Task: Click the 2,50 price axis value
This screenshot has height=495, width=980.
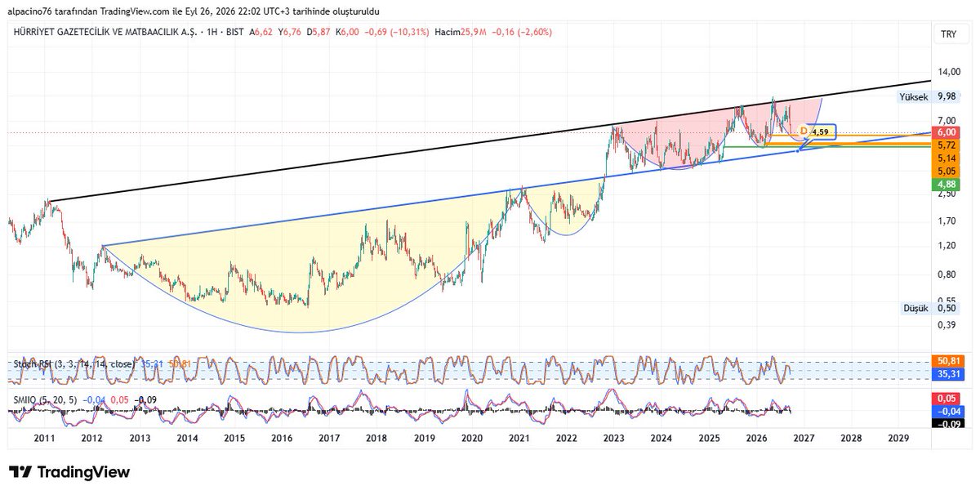Action: pos(947,194)
